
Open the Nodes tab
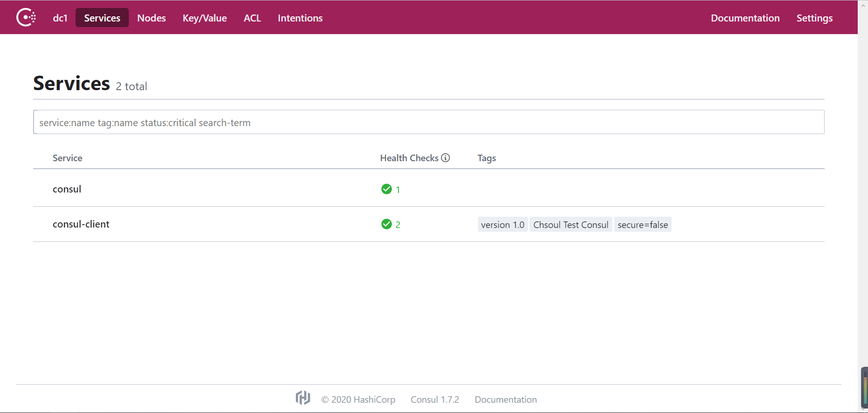[152, 18]
